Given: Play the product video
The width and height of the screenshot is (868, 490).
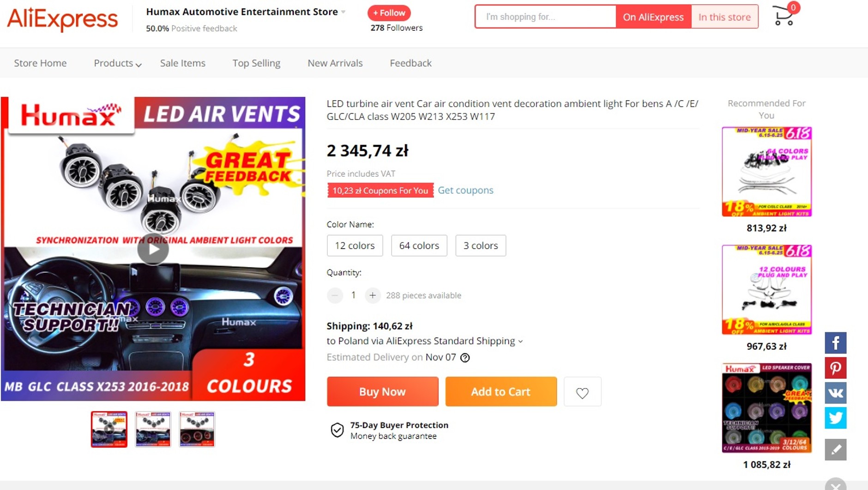Looking at the screenshot, I should [x=153, y=249].
